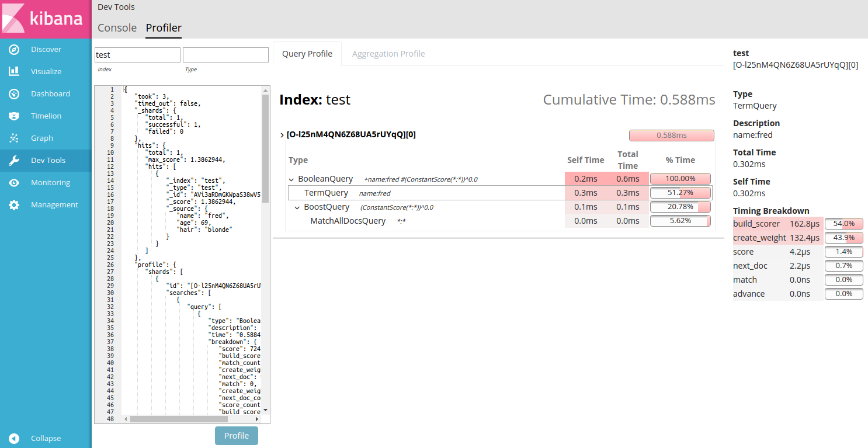This screenshot has width=868, height=448.
Task: Expand the shard [O-l25nM4QN6Z68UA5rUYqQ][0] entry
Action: click(282, 134)
